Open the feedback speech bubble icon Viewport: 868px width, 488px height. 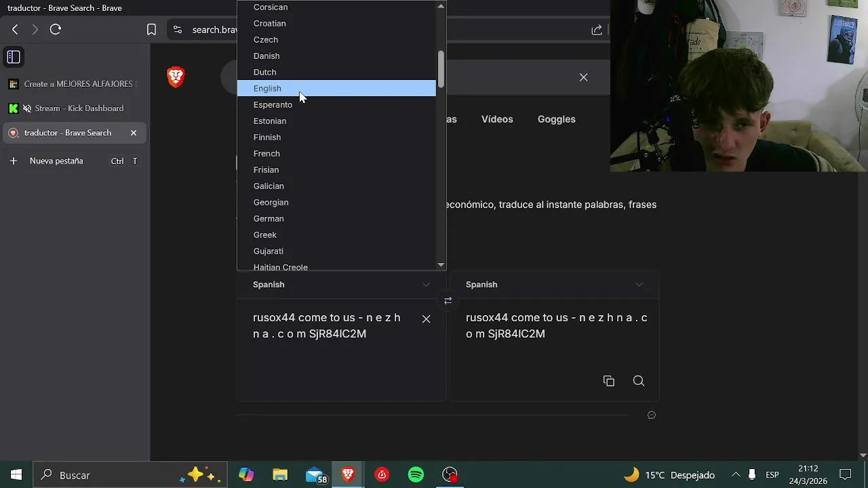click(652, 415)
